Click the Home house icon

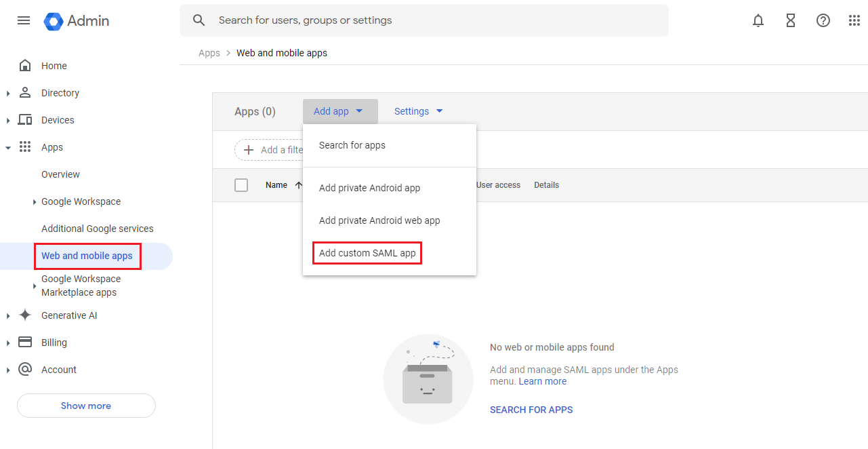25,66
